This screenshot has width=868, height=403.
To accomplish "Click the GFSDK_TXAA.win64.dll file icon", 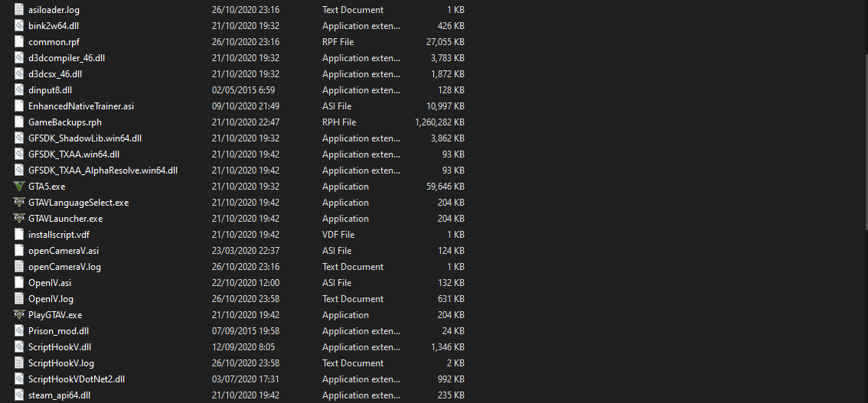I will point(19,154).
